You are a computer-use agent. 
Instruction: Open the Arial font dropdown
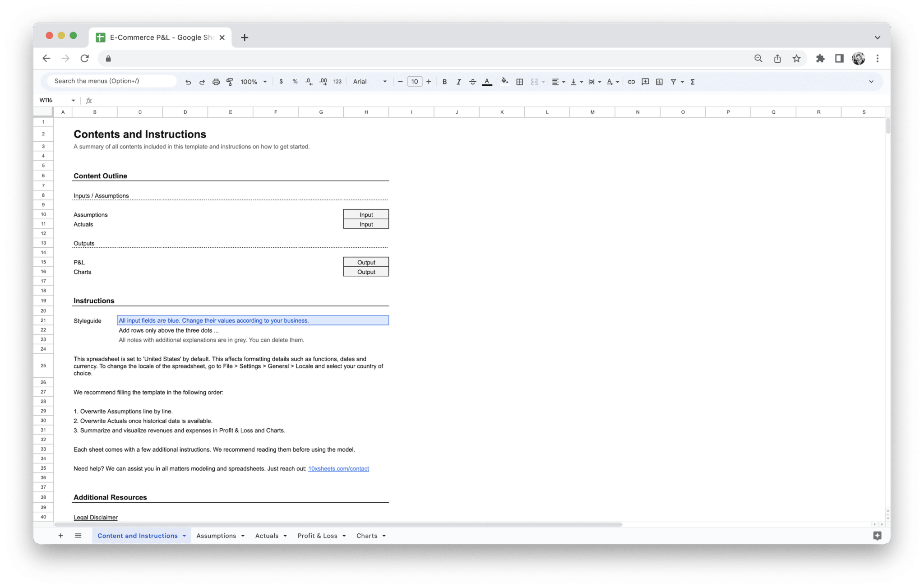(x=369, y=82)
